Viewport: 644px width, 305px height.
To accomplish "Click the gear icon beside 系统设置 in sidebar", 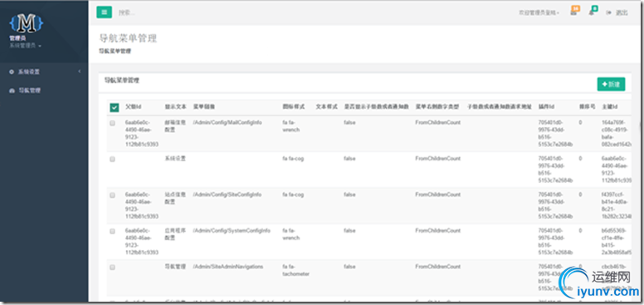I will coord(12,72).
